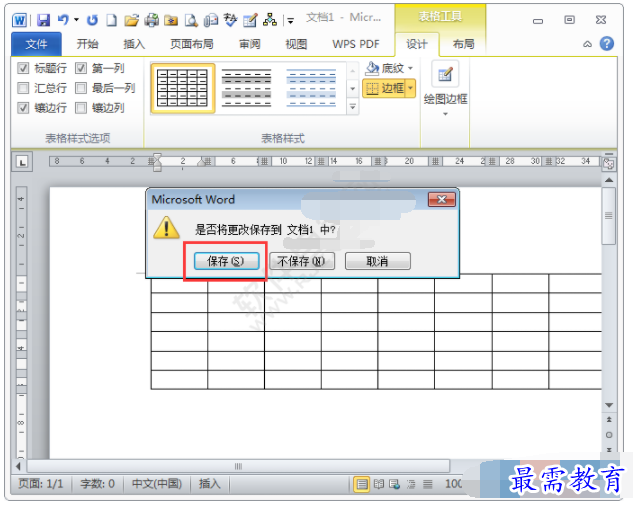Click the Cancel (取消) button in dialog

tap(377, 261)
